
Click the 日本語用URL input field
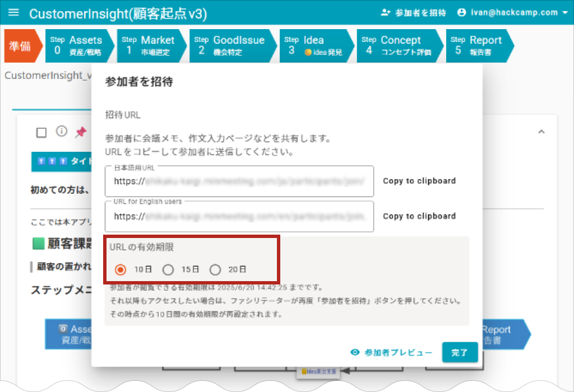pos(239,181)
